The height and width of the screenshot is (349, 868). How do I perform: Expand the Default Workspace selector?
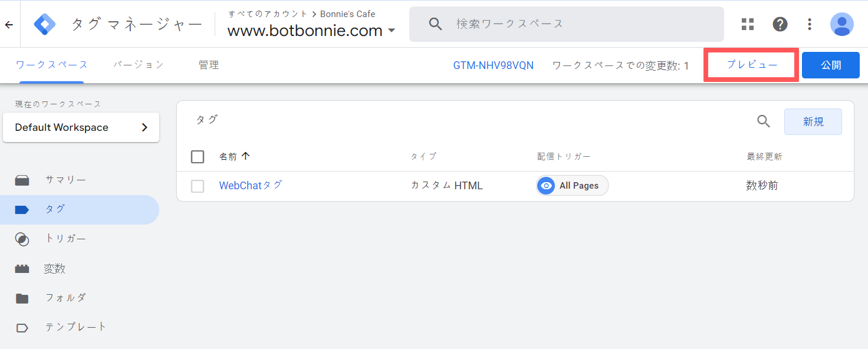[x=81, y=127]
